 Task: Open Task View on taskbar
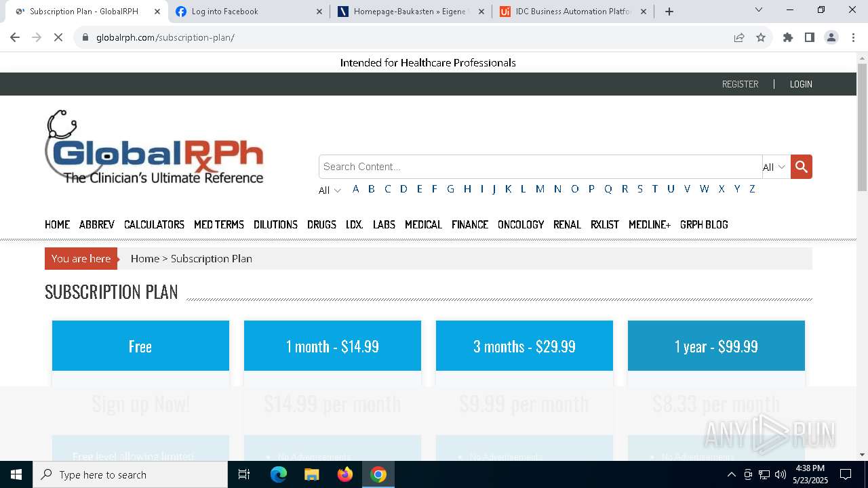click(244, 474)
